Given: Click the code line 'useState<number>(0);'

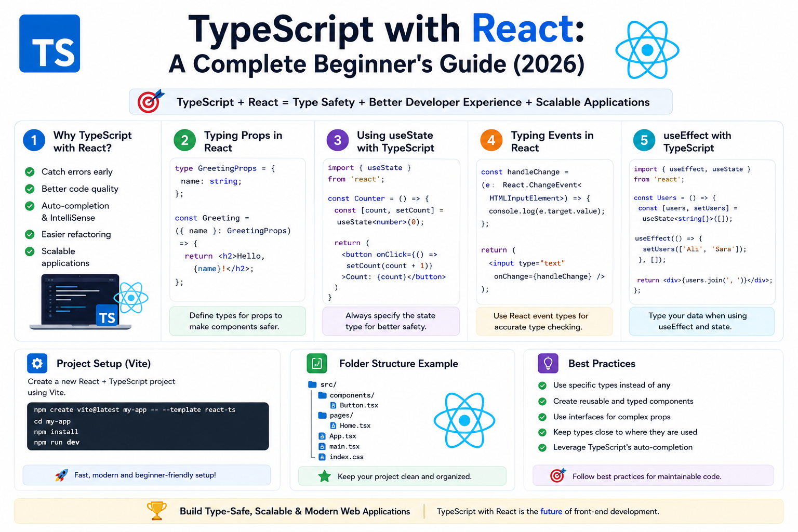Looking at the screenshot, I should tap(380, 222).
